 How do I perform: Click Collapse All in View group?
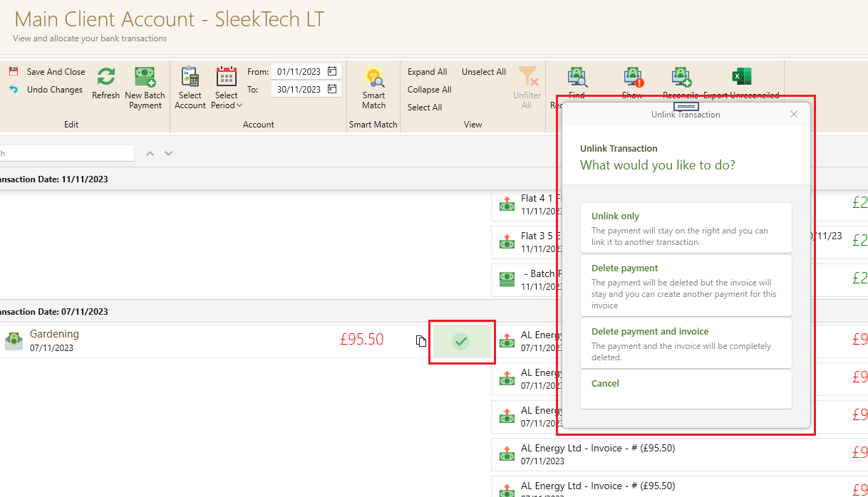tap(430, 90)
